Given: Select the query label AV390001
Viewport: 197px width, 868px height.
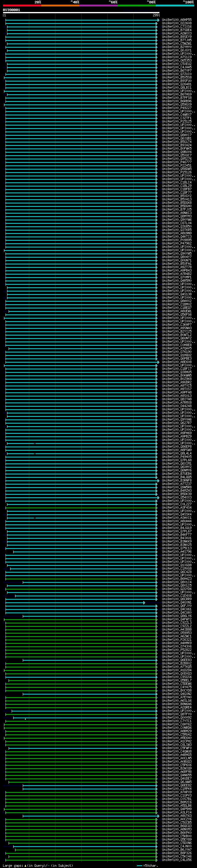Looking at the screenshot, I should tap(11, 10).
